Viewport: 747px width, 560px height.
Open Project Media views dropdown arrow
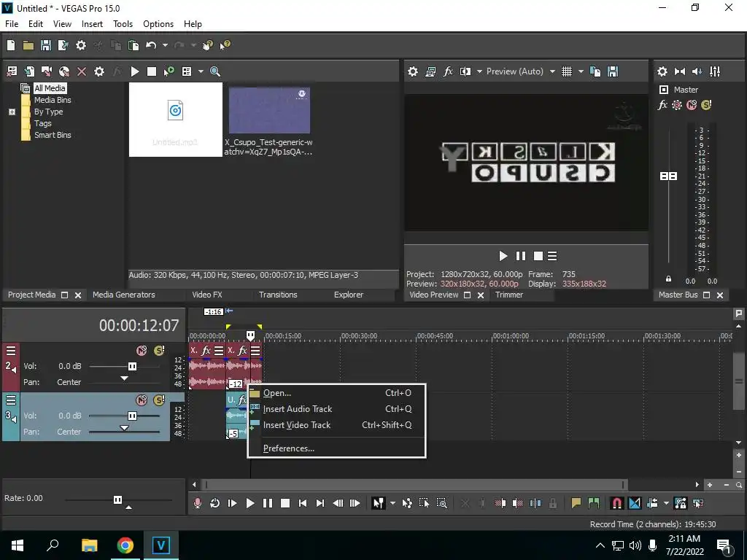pos(201,71)
